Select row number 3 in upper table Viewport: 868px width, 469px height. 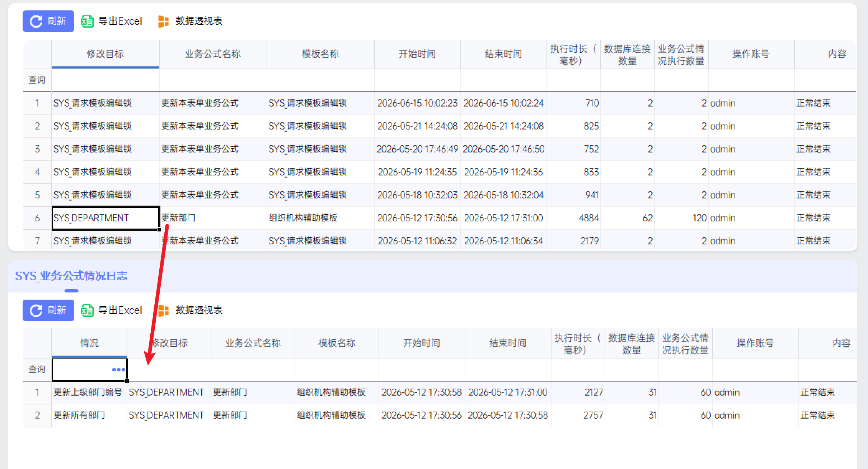coord(37,149)
